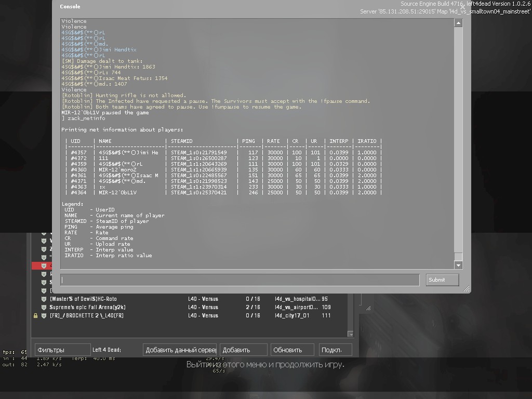
Task: Select the (Master'S of DevilS)HC-Roto server
Action: [x=189, y=299]
